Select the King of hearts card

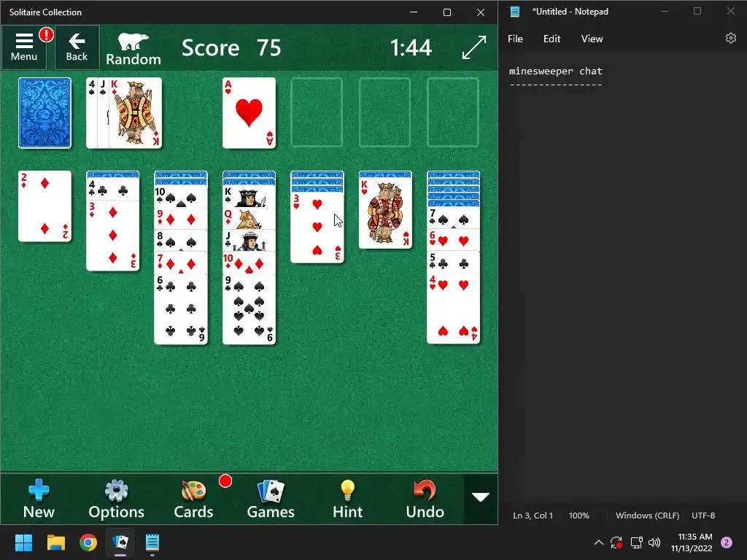point(385,214)
